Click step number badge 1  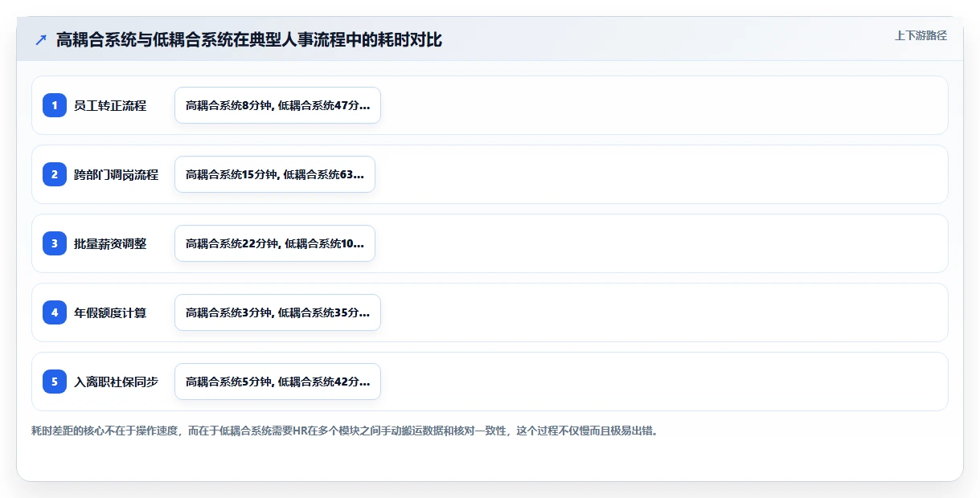point(55,105)
